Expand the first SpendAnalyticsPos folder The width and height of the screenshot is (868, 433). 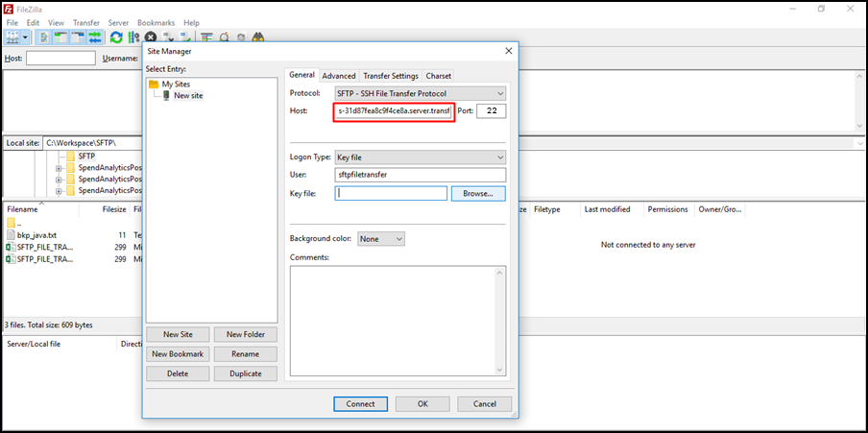click(59, 168)
